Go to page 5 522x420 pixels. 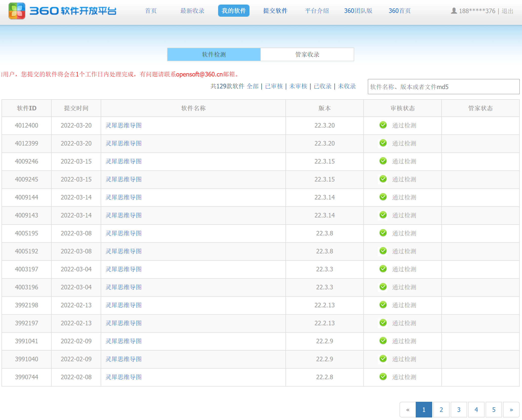(494, 410)
